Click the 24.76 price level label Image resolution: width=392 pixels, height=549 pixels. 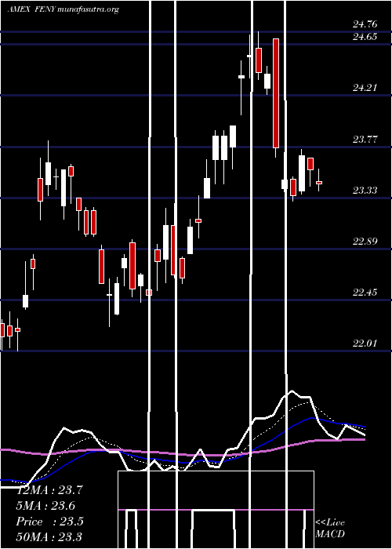(x=365, y=24)
